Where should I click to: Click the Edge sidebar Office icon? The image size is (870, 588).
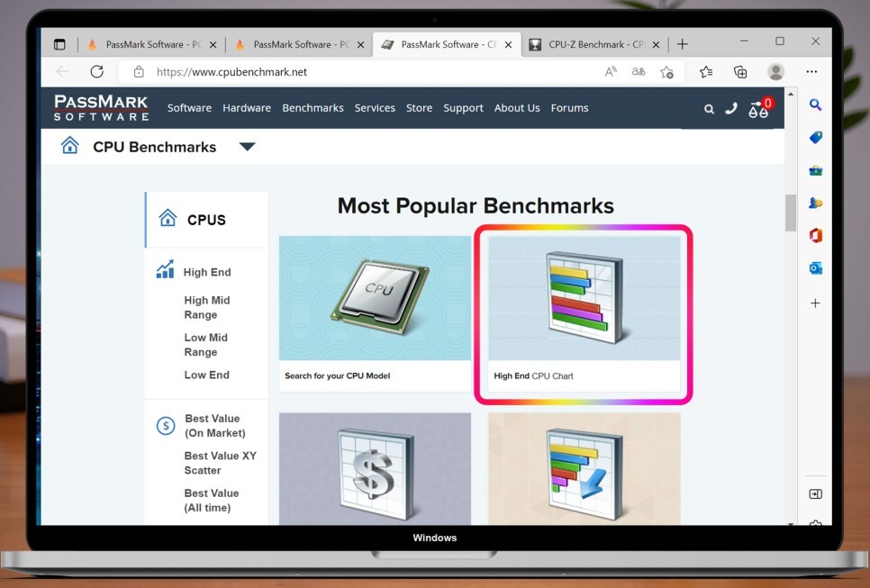point(816,236)
